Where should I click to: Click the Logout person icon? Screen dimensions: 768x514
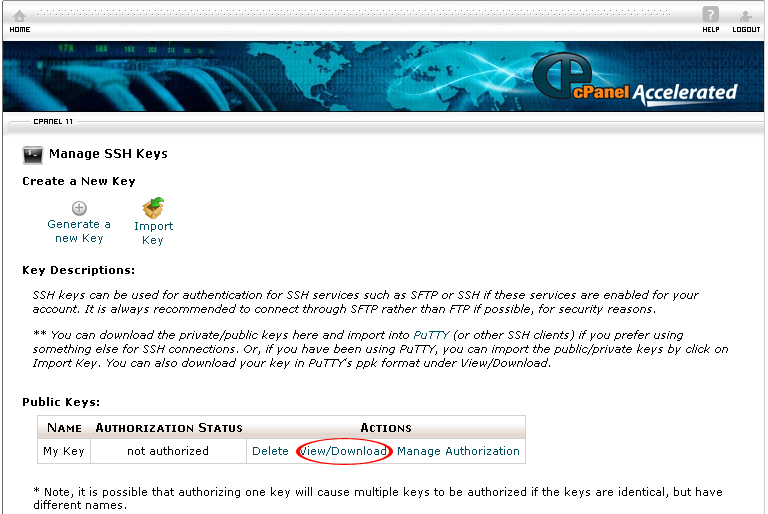click(745, 16)
